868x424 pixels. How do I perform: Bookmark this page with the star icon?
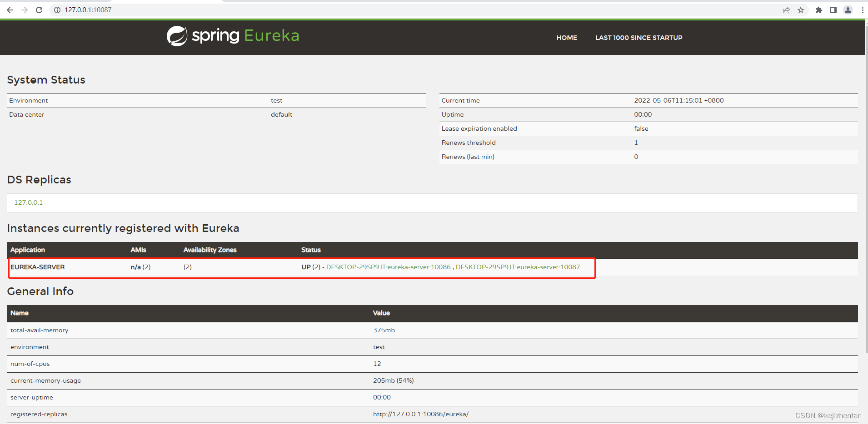pyautogui.click(x=801, y=10)
